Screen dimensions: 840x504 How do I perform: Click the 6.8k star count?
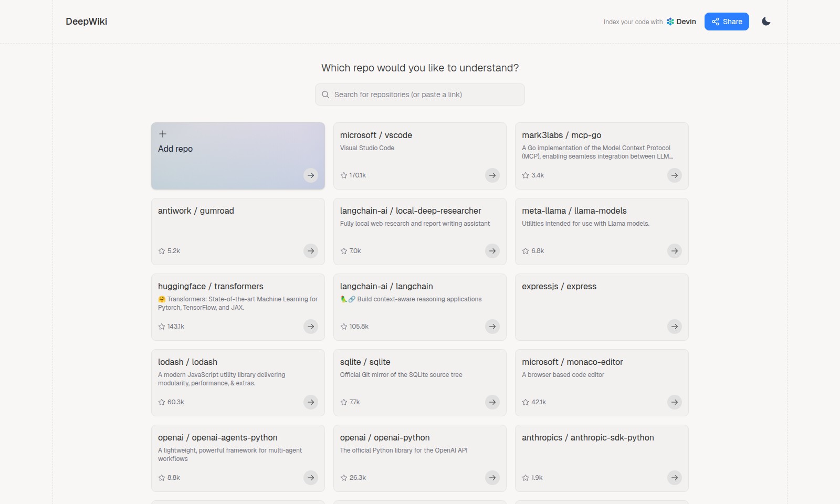[538, 251]
